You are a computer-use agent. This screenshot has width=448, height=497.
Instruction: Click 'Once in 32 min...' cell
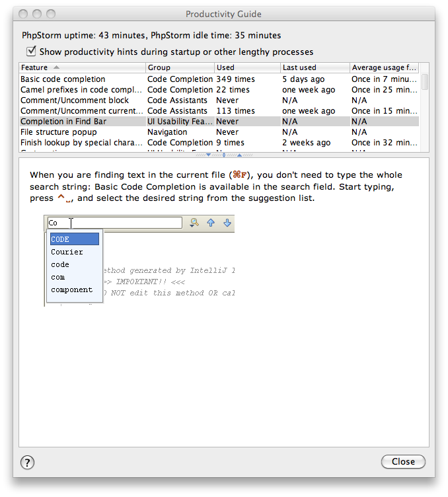pos(384,143)
